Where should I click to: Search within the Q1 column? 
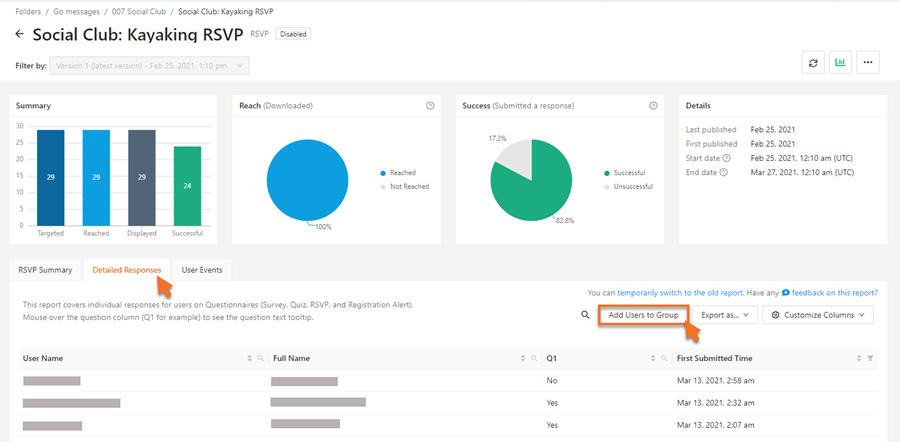[x=665, y=358]
